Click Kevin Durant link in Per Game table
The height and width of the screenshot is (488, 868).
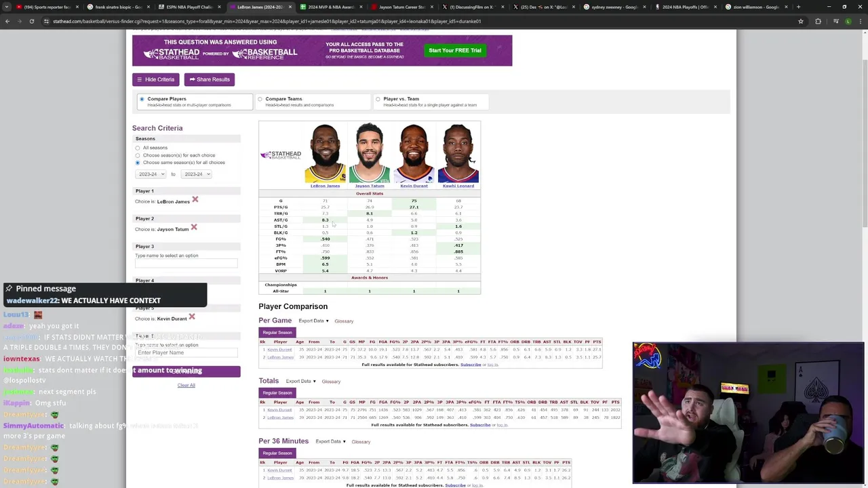click(x=280, y=350)
